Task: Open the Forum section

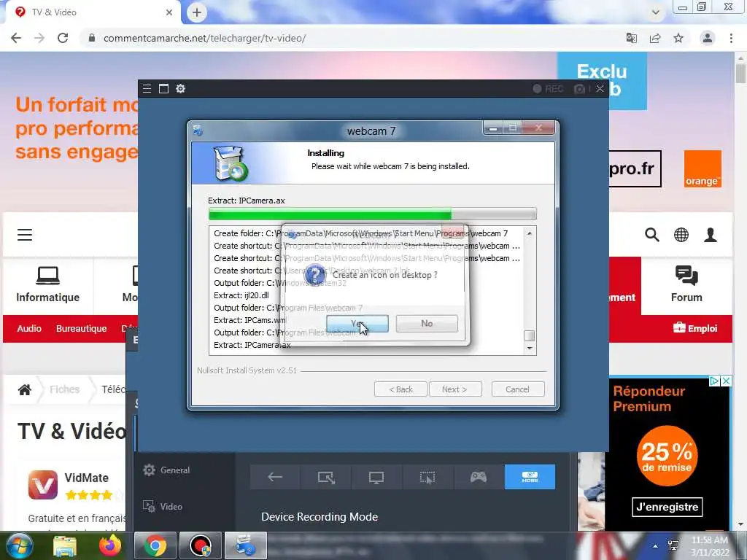Action: coord(686,285)
